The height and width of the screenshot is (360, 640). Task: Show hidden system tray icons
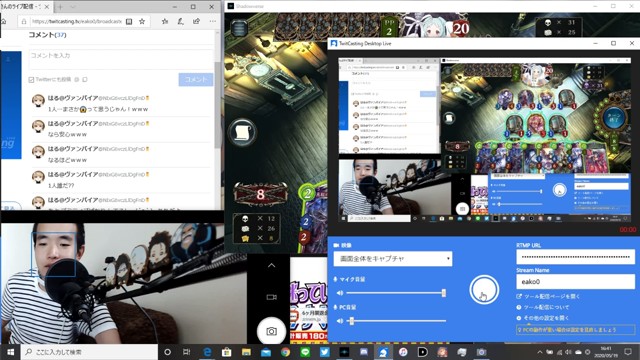(540, 352)
